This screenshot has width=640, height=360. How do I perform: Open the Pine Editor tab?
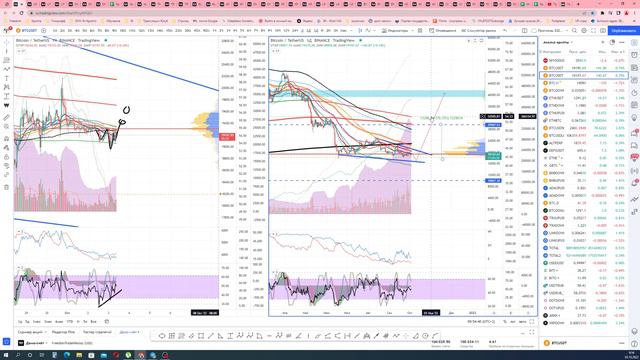(x=63, y=332)
